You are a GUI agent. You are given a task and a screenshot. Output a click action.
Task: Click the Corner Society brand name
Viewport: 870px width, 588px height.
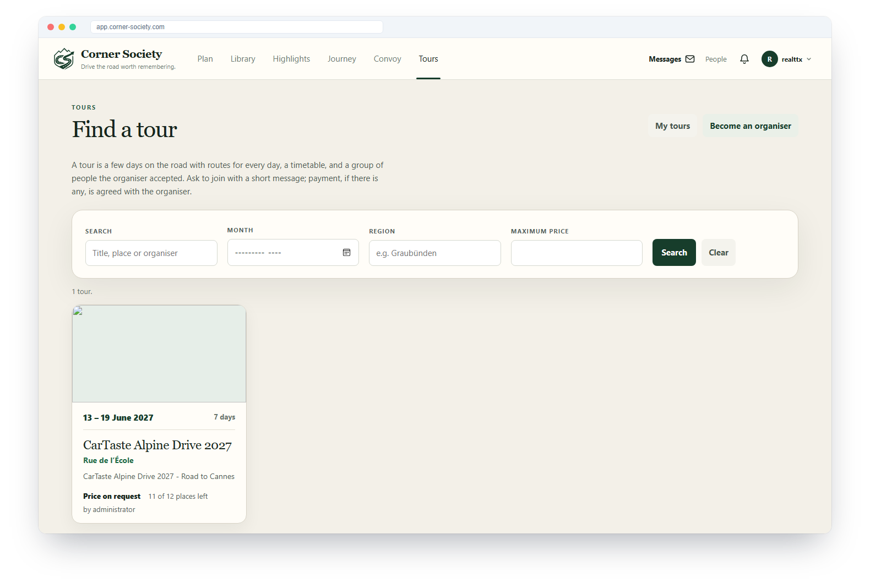click(x=122, y=54)
